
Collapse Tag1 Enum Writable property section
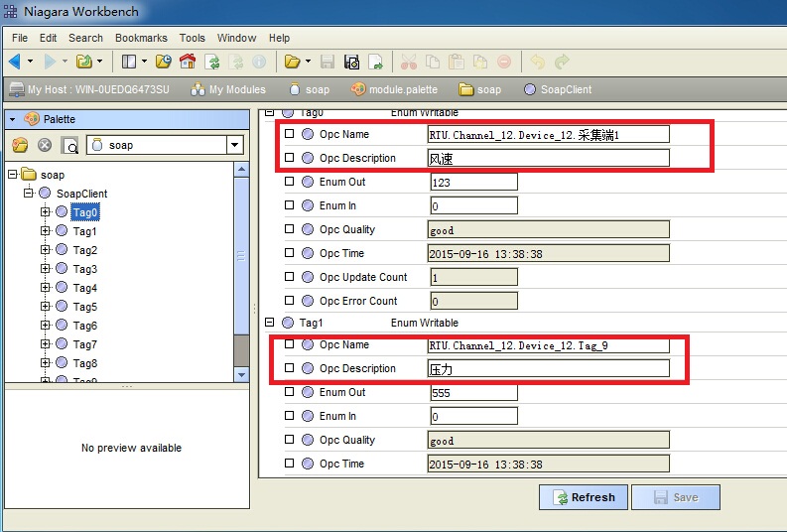tap(270, 323)
